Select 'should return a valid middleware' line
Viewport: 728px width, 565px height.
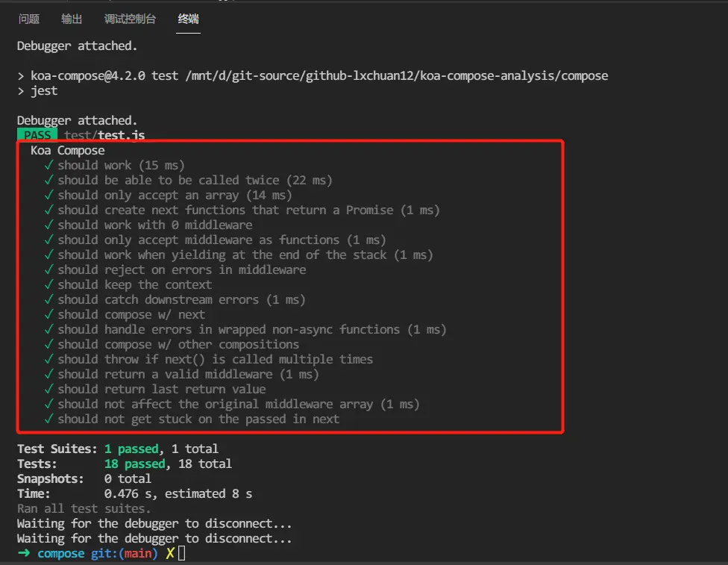pos(181,374)
